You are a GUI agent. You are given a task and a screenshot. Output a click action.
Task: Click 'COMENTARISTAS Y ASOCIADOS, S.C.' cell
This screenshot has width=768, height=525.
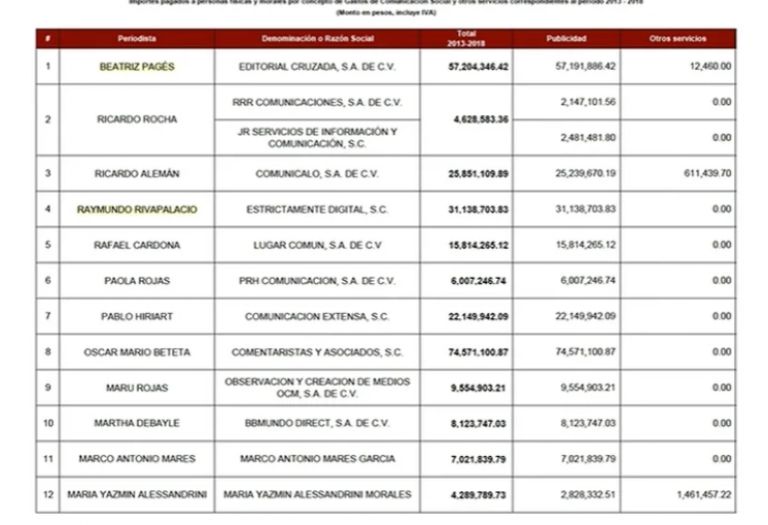point(317,353)
